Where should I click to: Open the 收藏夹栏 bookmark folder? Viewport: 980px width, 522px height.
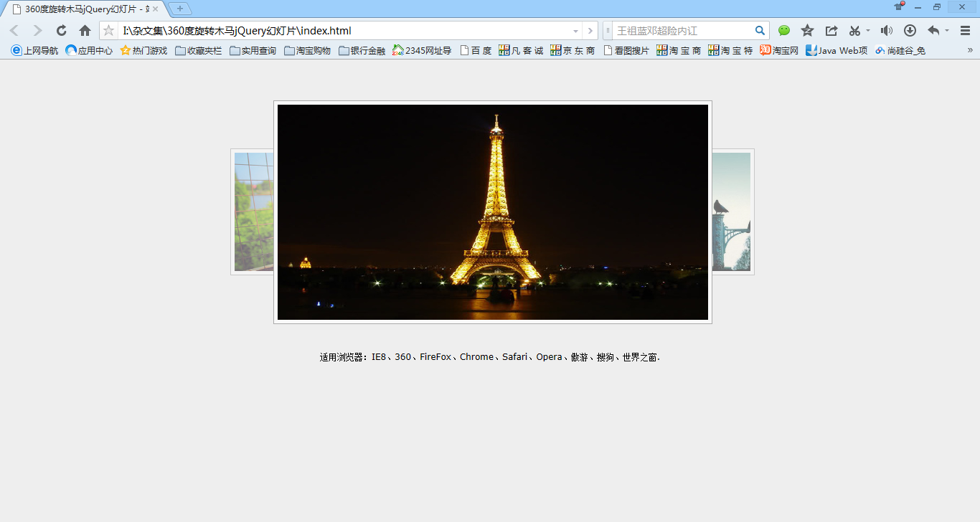click(199, 50)
